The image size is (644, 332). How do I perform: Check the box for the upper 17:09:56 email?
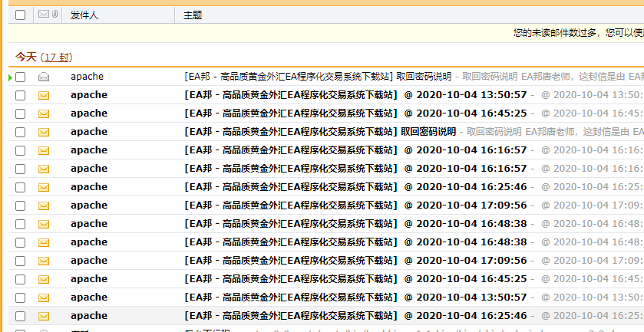click(20, 205)
